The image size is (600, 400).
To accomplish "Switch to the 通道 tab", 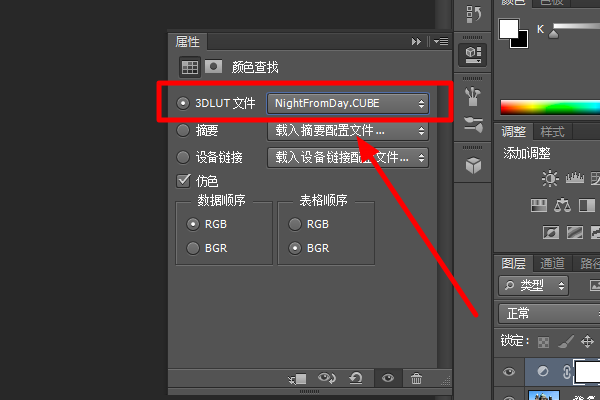I will (552, 263).
